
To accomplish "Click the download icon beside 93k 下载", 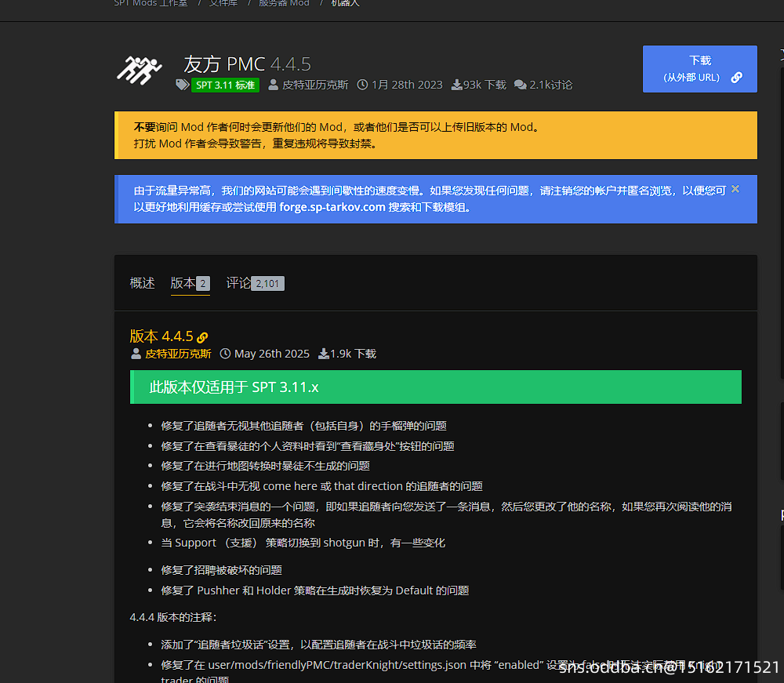I will point(456,85).
